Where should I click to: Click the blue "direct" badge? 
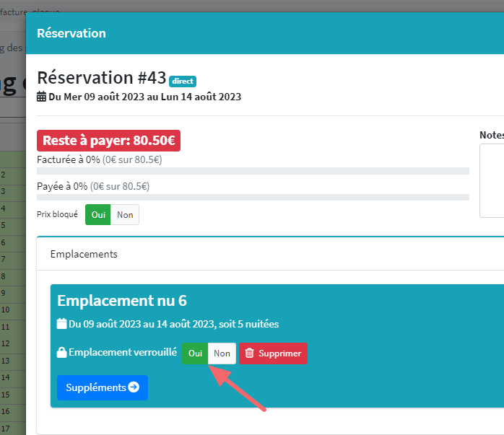(183, 82)
